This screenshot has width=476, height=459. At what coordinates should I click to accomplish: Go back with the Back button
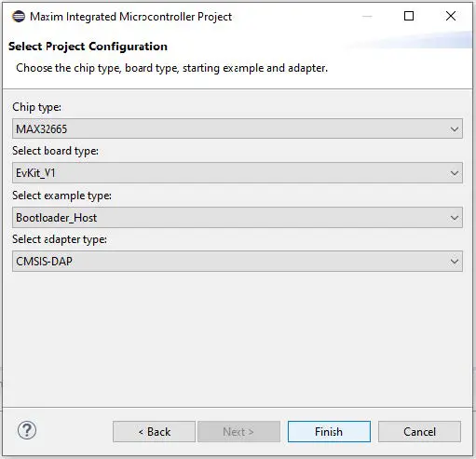pyautogui.click(x=154, y=431)
